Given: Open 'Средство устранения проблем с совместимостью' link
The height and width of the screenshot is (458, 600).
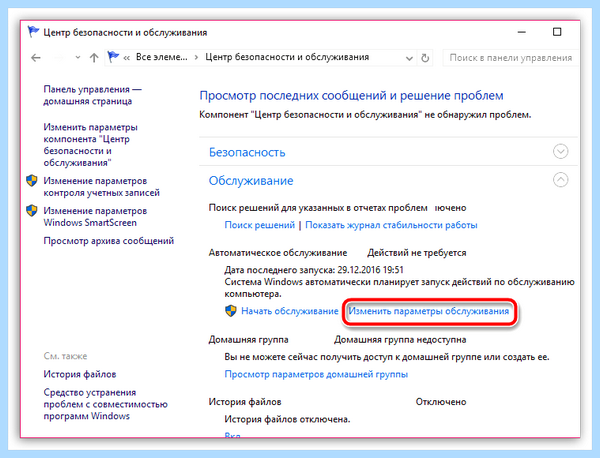Looking at the screenshot, I should coord(105,404).
